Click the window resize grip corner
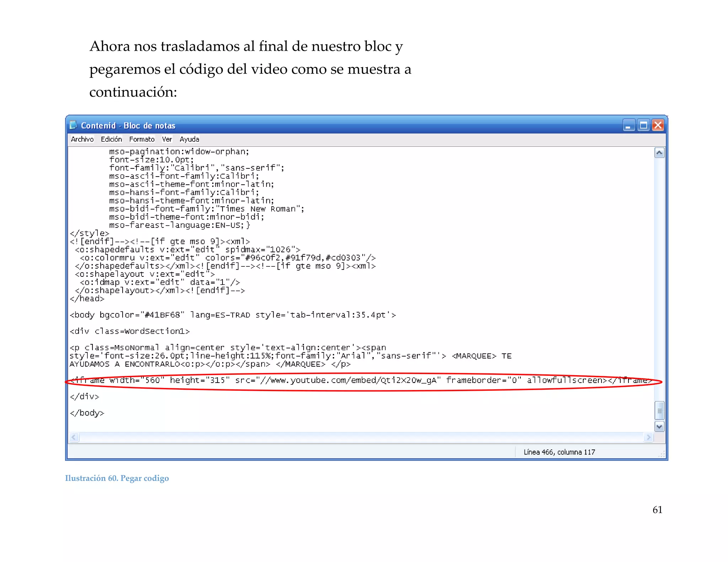Image resolution: width=728 pixels, height=562 pixels. (x=662, y=454)
